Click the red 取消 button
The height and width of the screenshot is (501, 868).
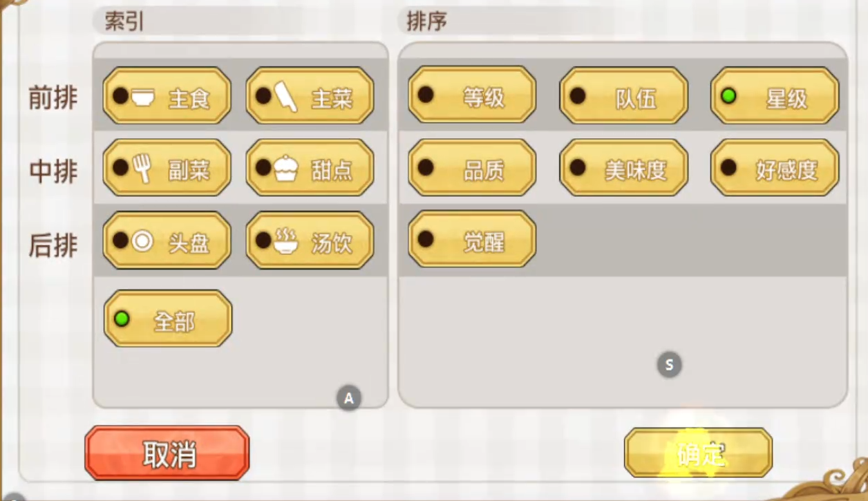tap(167, 453)
